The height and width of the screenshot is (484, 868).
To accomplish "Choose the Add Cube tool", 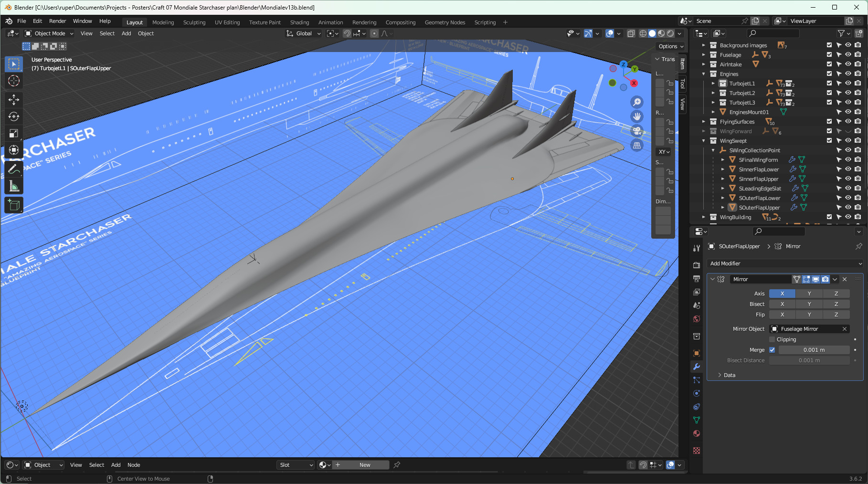I will tap(14, 205).
